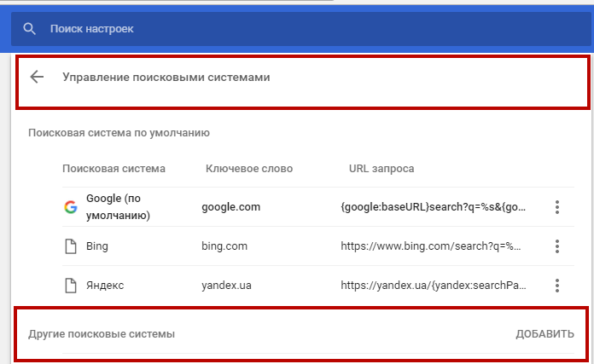Viewport: 594px width, 364px height.
Task: Click the back arrow beside Управление поисковыми системами
Action: coord(37,77)
